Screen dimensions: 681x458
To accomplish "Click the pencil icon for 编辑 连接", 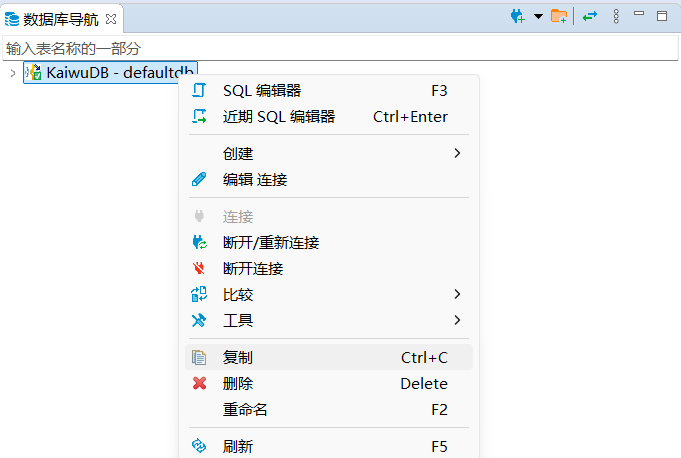I will pos(199,180).
